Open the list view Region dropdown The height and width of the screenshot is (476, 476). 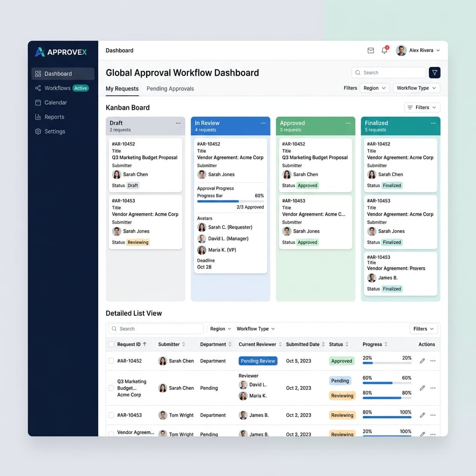[221, 329]
